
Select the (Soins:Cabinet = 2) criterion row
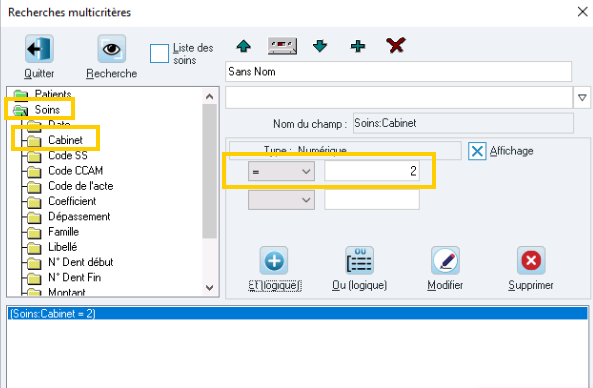pyautogui.click(x=297, y=314)
